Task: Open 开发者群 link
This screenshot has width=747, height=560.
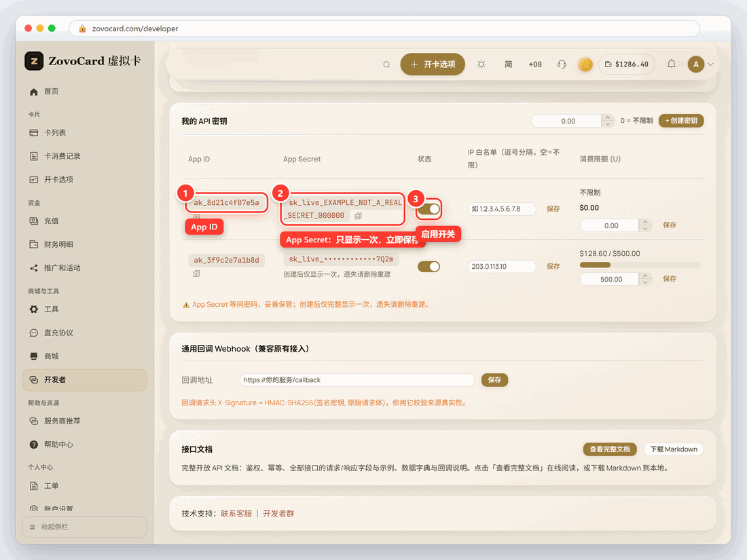Action: pos(278,513)
